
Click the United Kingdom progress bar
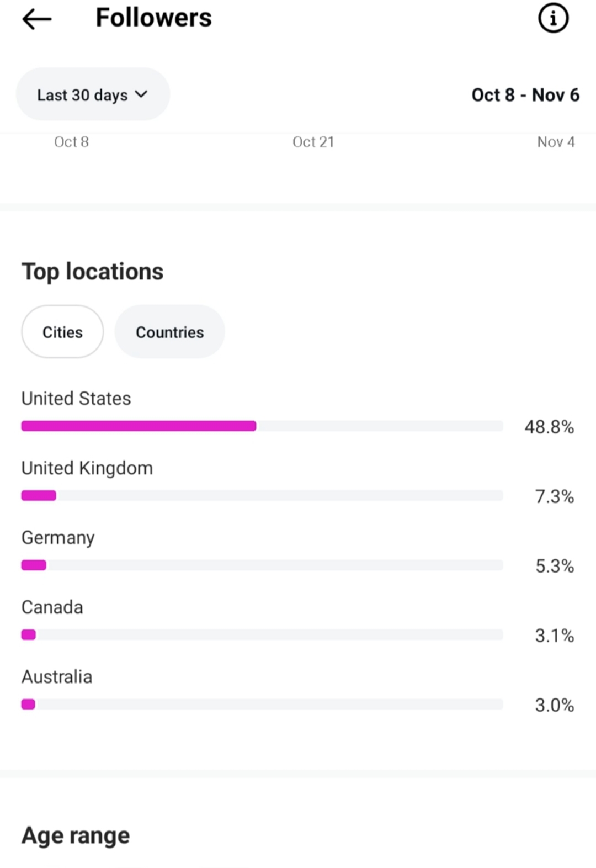pyautogui.click(x=262, y=495)
